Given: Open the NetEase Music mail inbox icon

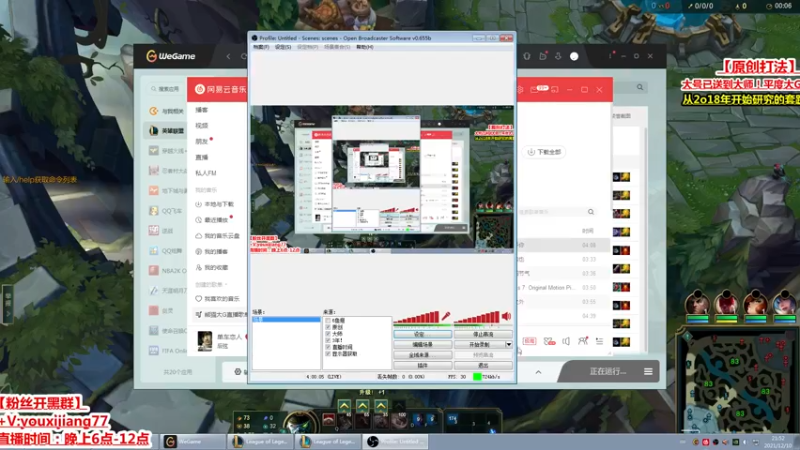Looking at the screenshot, I should click(x=535, y=90).
